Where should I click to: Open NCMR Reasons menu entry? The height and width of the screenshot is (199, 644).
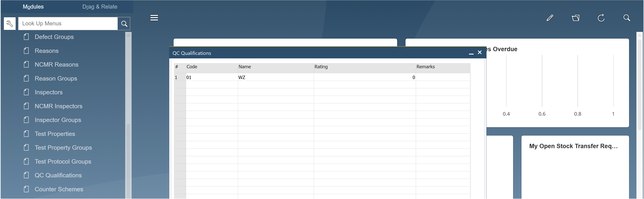(56, 65)
